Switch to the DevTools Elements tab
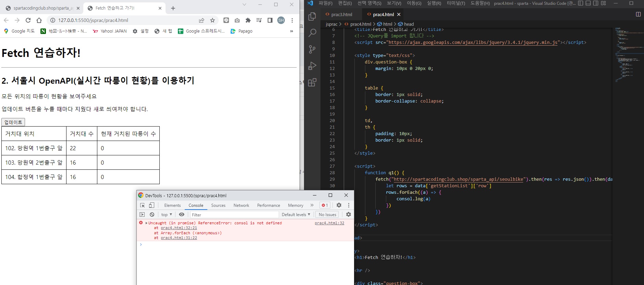Screen dimensions: 644x285 [172, 205]
